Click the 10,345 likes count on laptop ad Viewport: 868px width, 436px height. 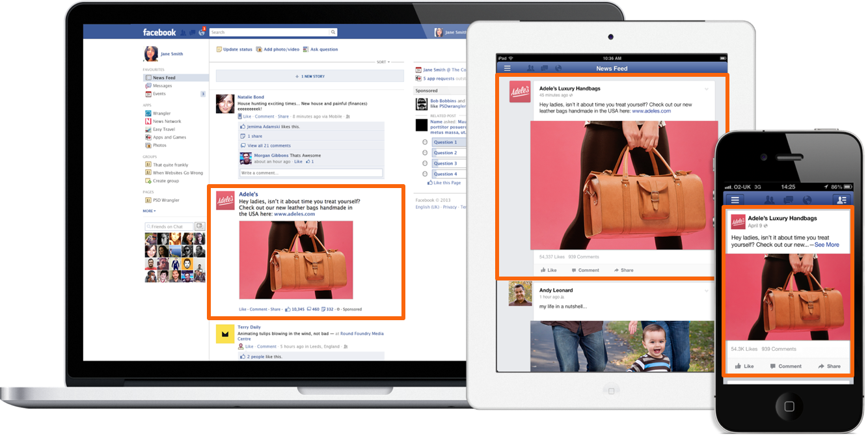pyautogui.click(x=294, y=309)
